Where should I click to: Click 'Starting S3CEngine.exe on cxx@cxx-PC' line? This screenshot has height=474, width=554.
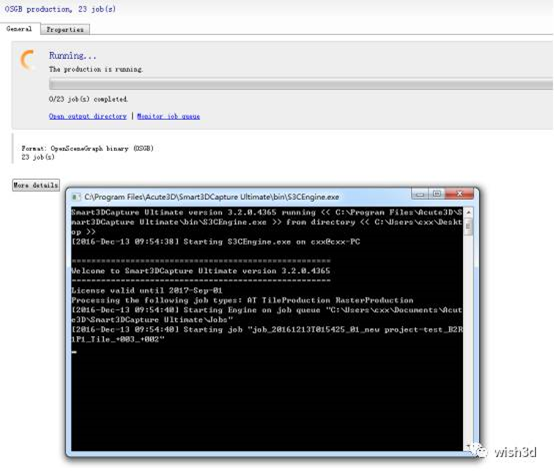point(216,242)
